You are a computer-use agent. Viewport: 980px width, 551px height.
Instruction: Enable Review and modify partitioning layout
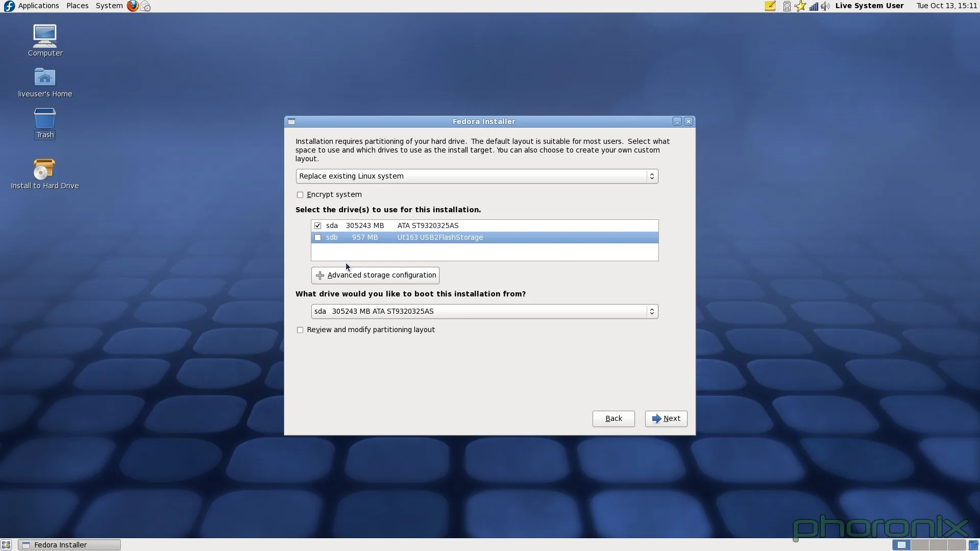click(300, 330)
